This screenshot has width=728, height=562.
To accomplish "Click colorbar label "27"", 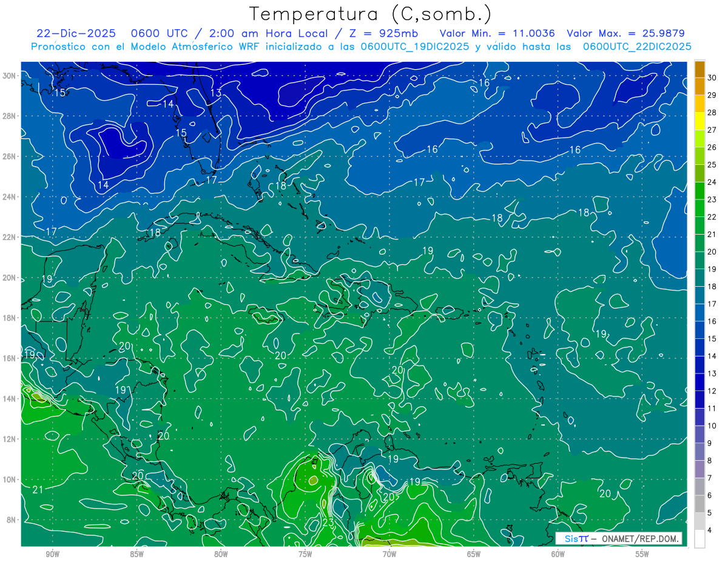I will tap(712, 130).
